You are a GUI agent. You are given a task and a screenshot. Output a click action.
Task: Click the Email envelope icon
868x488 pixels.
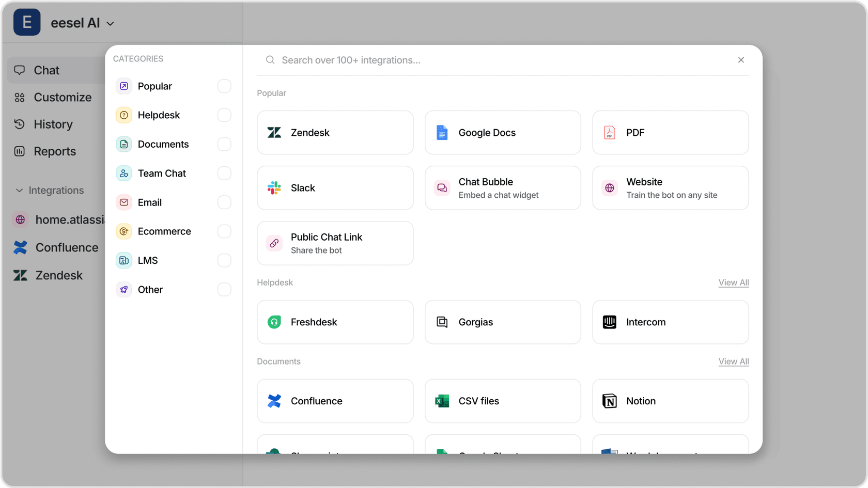point(124,202)
